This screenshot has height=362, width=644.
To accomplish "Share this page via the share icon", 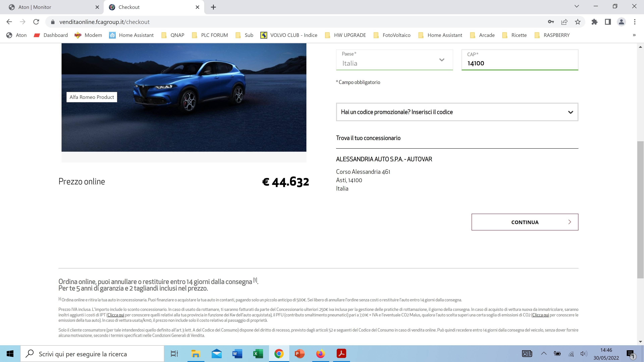I will pyautogui.click(x=564, y=22).
